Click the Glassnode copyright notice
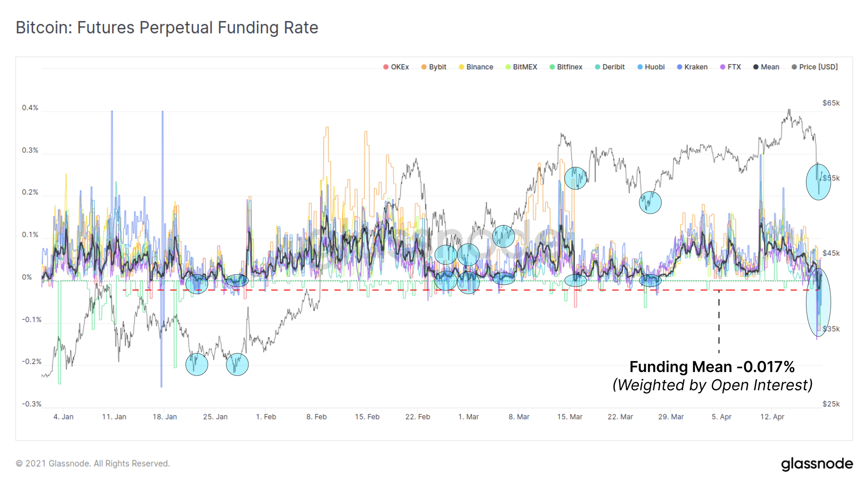Image resolution: width=868 pixels, height=487 pixels. point(93,464)
